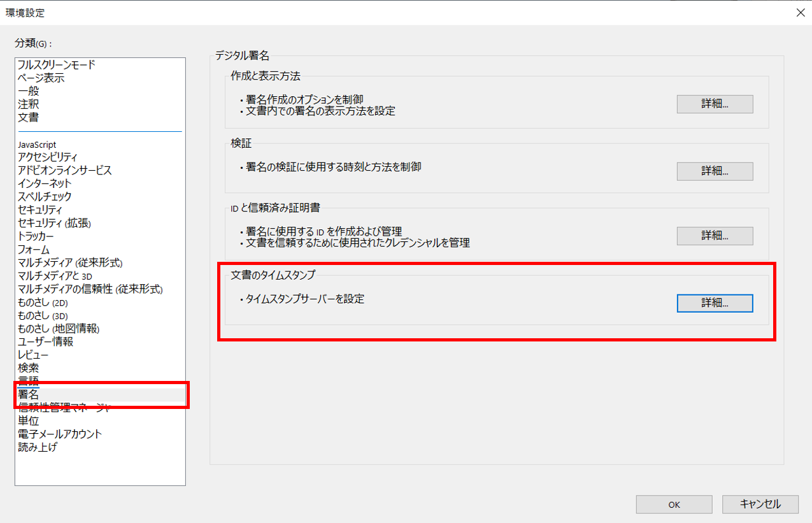Choose スペルチェック category

(x=45, y=197)
